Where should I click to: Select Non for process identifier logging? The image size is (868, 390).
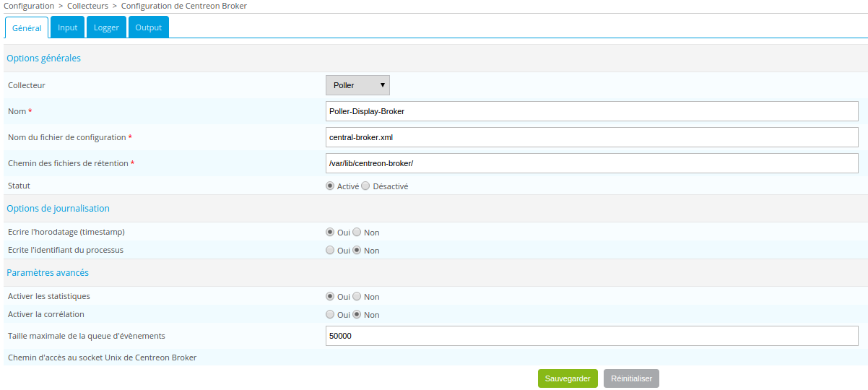(357, 250)
